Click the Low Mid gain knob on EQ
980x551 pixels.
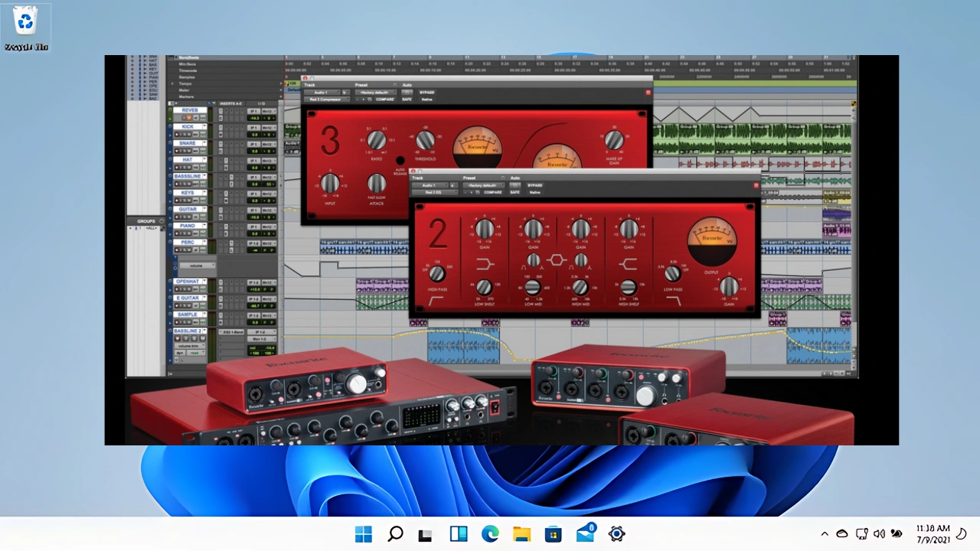click(x=534, y=229)
